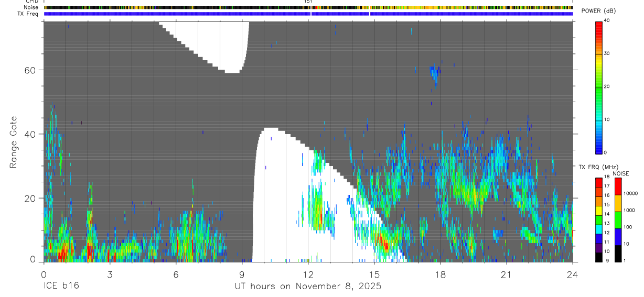Select the black bottom segment of NOISE bar
The image size is (644, 297).
(618, 254)
